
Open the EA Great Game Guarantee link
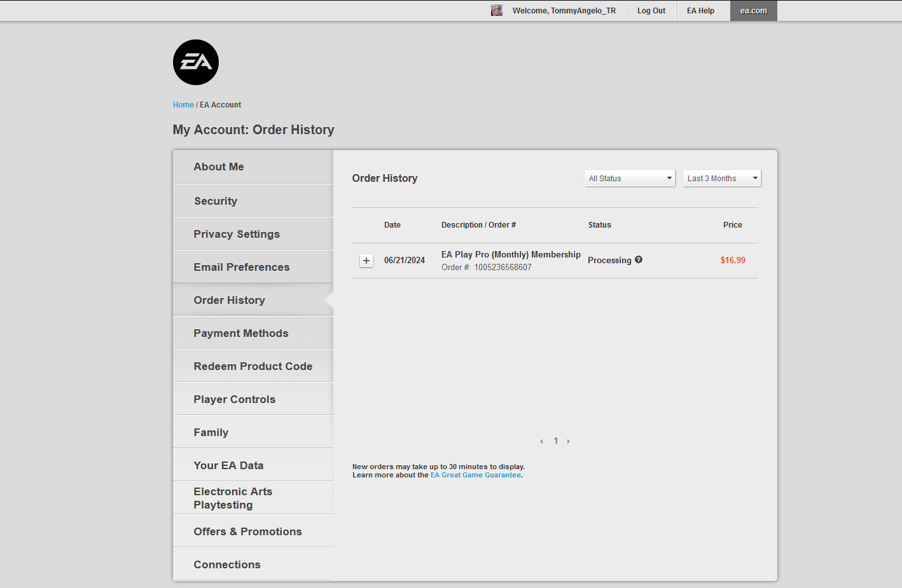475,475
